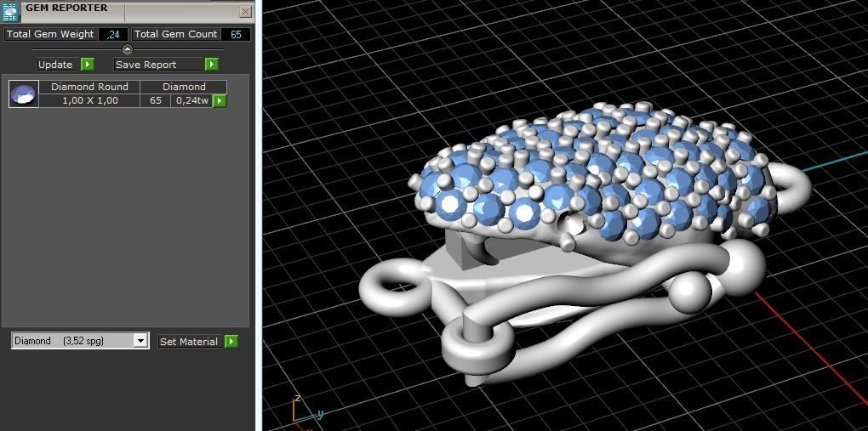868x431 pixels.
Task: Select the '1,00 X 1,00' size cell
Action: [x=89, y=100]
